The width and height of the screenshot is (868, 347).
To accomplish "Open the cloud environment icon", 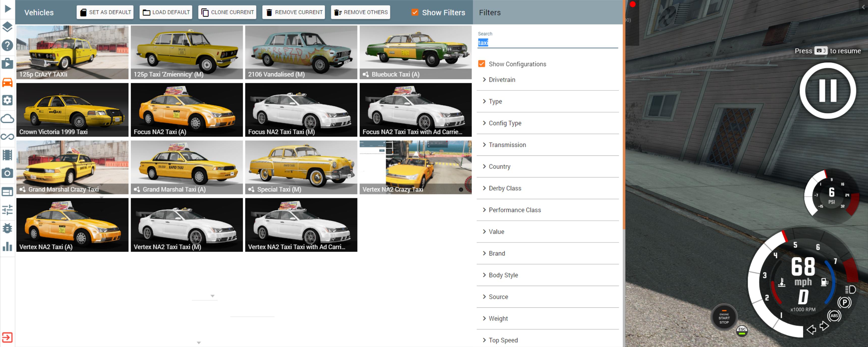I will click(7, 118).
